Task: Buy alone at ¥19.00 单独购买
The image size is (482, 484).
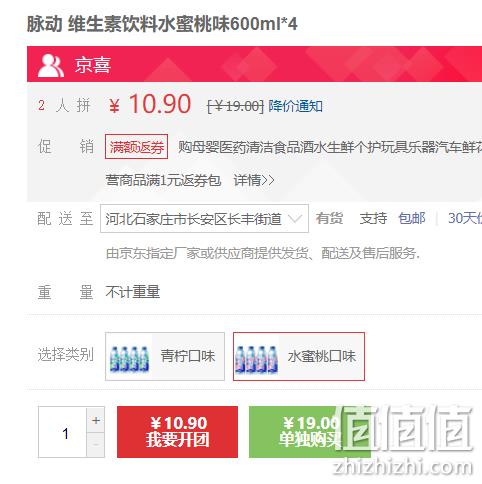Action: pos(310,432)
